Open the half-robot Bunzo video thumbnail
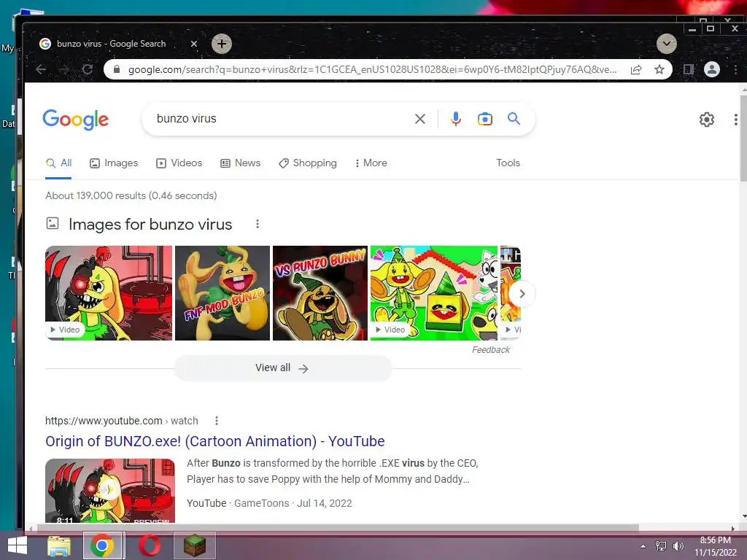Screen dimensions: 747x560 click(x=109, y=293)
